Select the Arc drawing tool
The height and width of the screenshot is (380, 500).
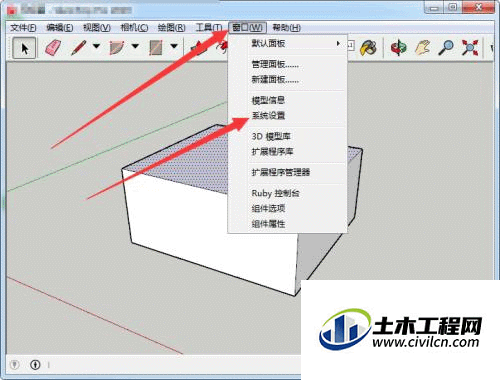(117, 48)
